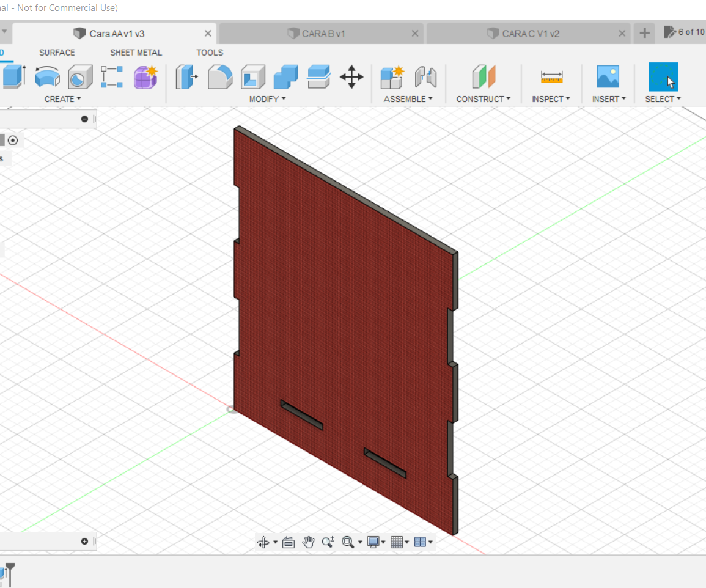Select the Fillet tool
Viewport: 706px width, 588px height.
coord(220,77)
